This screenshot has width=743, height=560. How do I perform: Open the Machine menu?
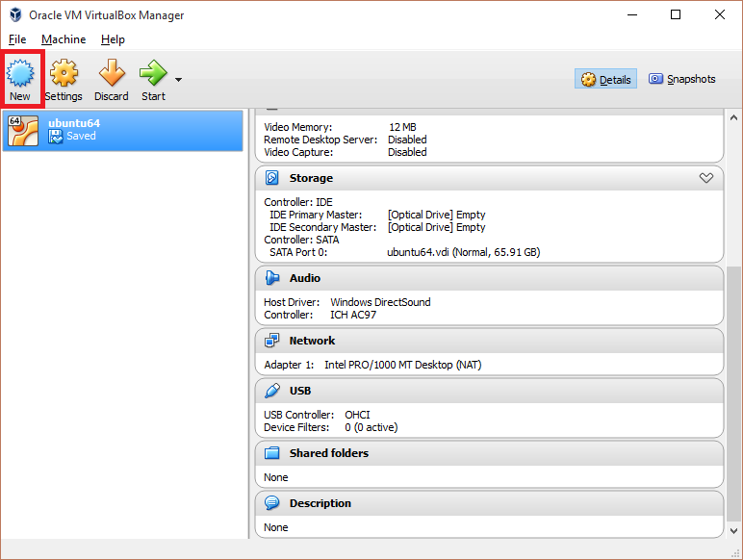click(64, 39)
